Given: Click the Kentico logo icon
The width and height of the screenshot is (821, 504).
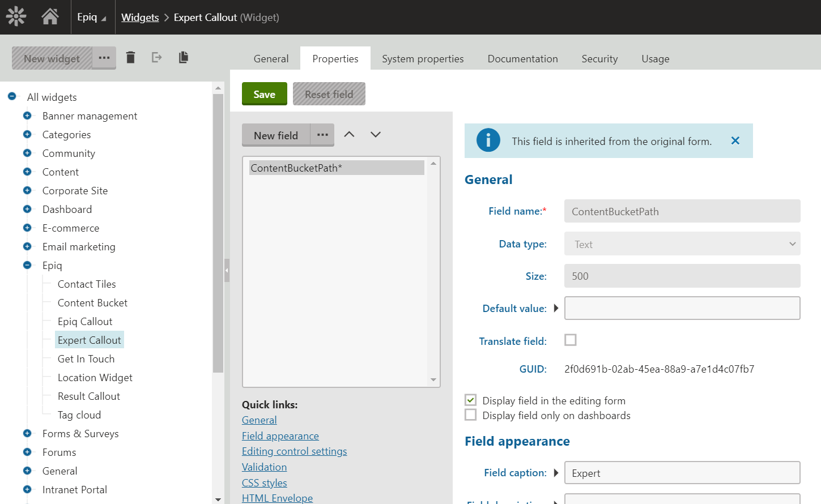Looking at the screenshot, I should [16, 16].
